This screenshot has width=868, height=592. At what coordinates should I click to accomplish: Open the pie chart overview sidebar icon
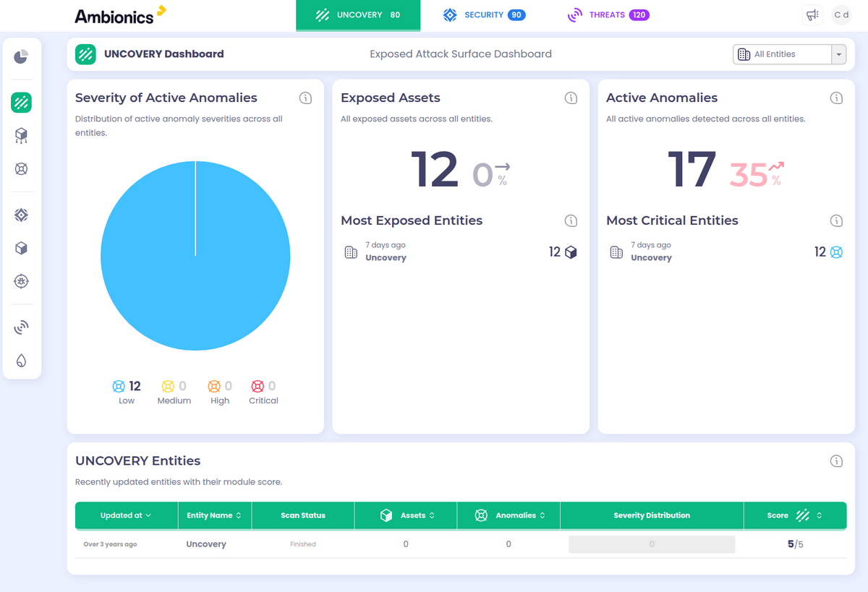point(21,56)
